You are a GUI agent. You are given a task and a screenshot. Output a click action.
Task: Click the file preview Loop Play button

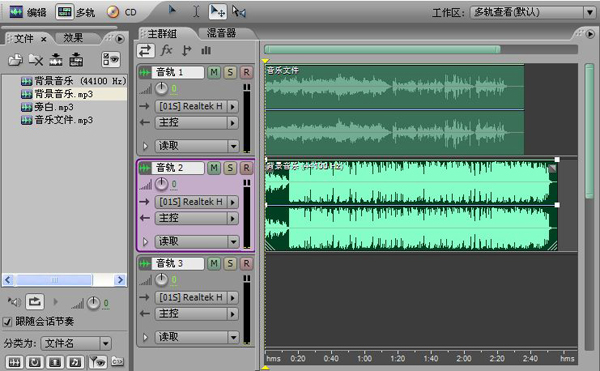click(x=35, y=302)
